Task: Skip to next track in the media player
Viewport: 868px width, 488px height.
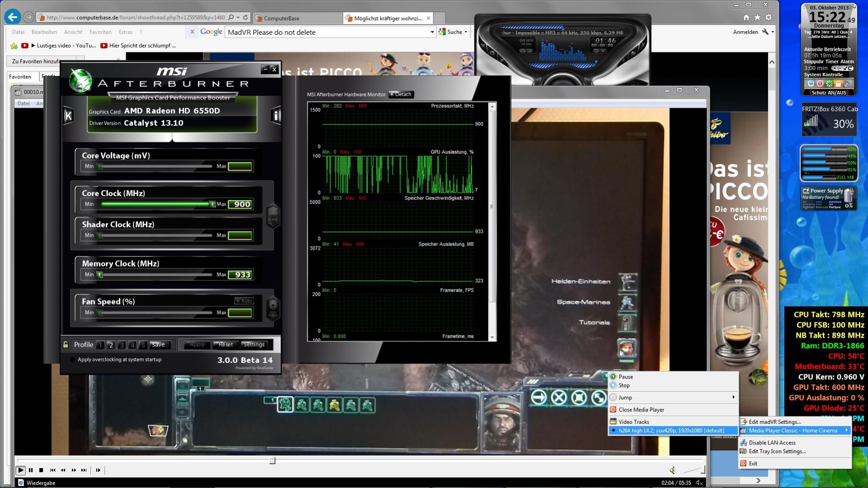Action: (x=84, y=470)
